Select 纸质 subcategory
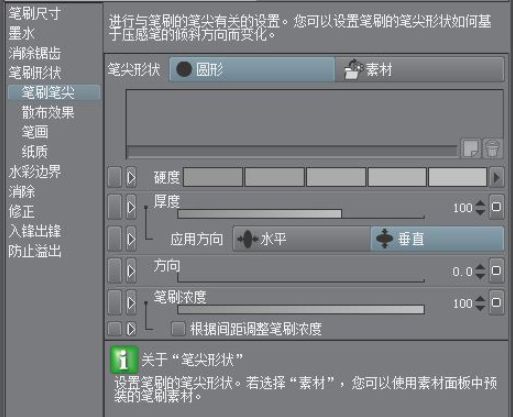 coord(35,152)
